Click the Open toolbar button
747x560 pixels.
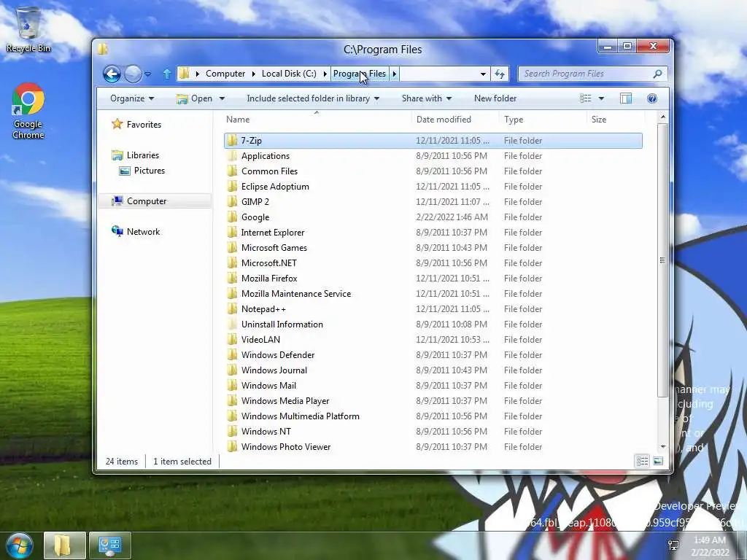click(194, 98)
